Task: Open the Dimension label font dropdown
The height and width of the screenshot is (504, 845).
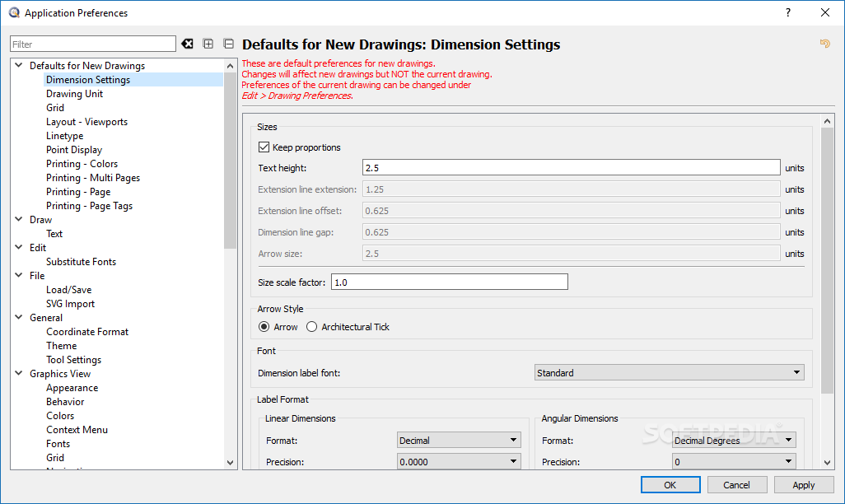Action: point(670,372)
